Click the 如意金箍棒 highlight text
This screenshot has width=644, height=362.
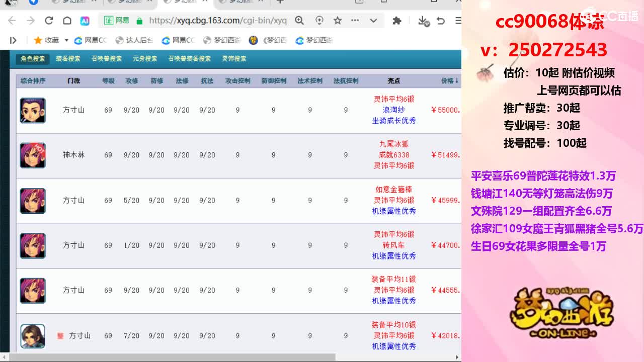tap(394, 190)
